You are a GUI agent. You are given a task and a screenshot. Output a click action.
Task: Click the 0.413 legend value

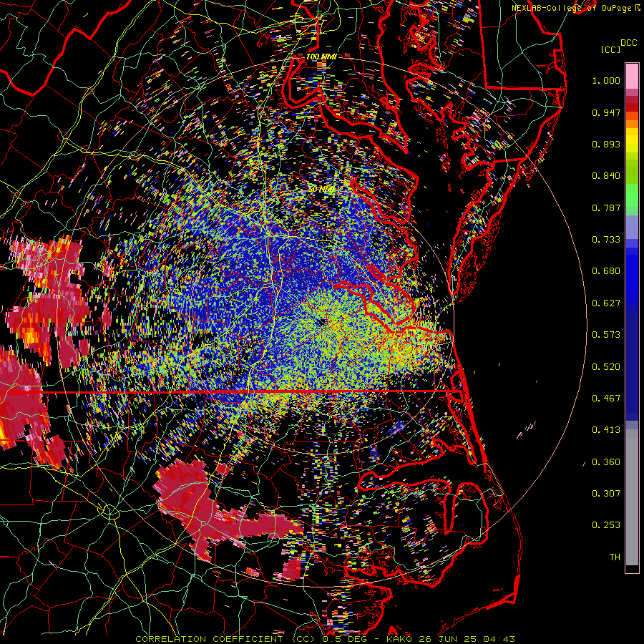pyautogui.click(x=606, y=430)
